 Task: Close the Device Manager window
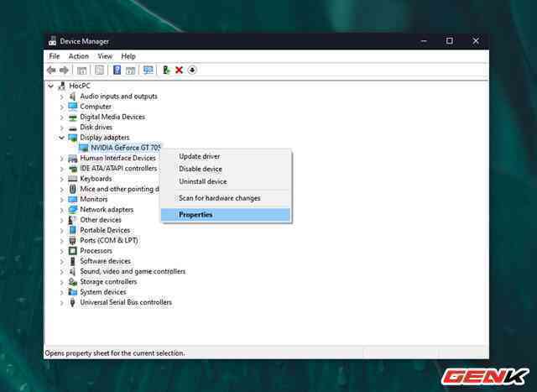[476, 41]
